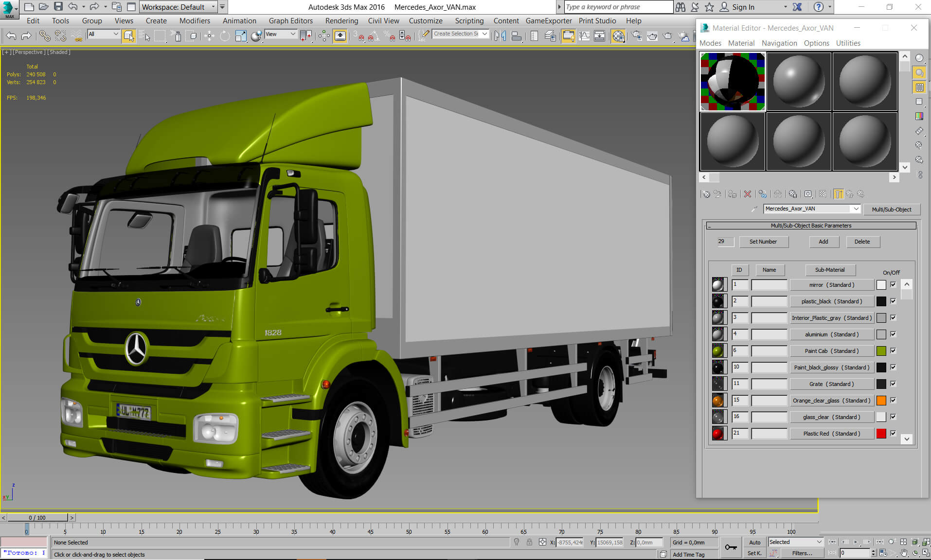Uncheck the mirror sub-material On/Off checkbox
Image resolution: width=931 pixels, height=560 pixels.
click(893, 285)
